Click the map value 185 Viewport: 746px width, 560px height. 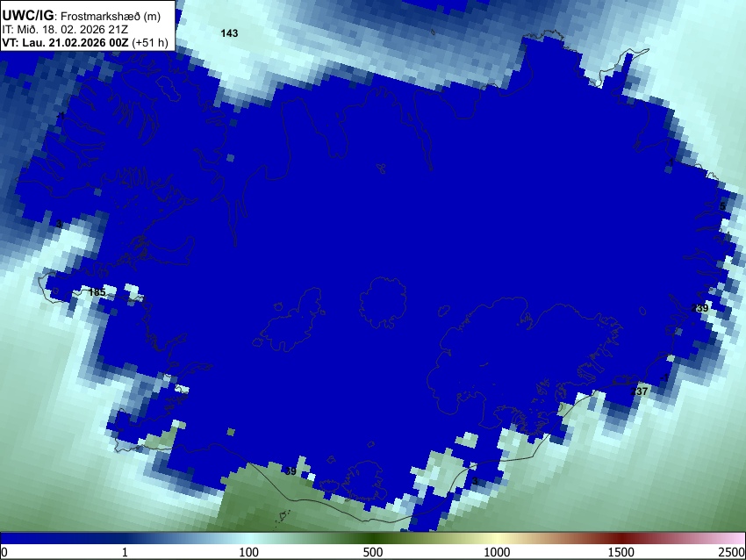(97, 291)
